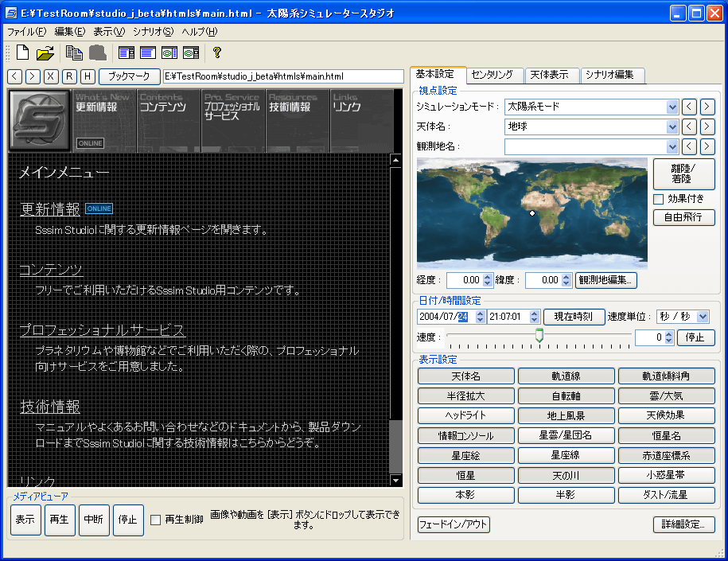Click the フェードイン/アウト button
The width and height of the screenshot is (728, 561).
[x=454, y=524]
